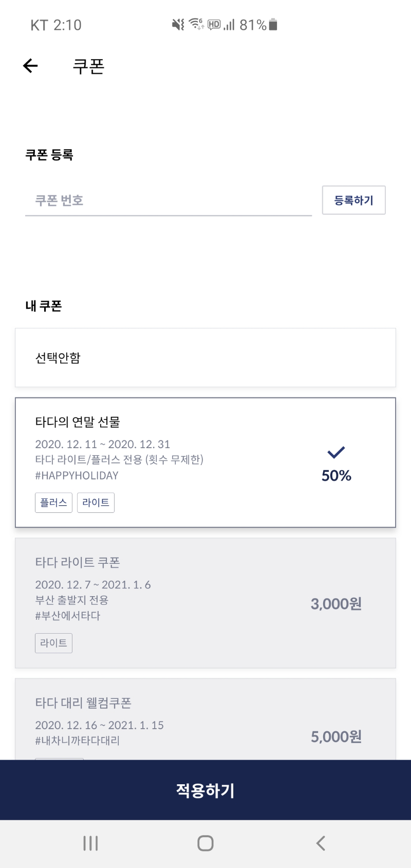411x868 pixels.
Task: Tap the battery icon in status bar
Action: (x=273, y=24)
